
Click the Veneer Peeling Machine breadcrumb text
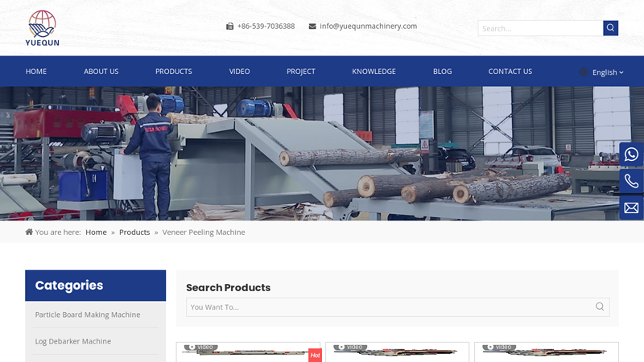[204, 232]
